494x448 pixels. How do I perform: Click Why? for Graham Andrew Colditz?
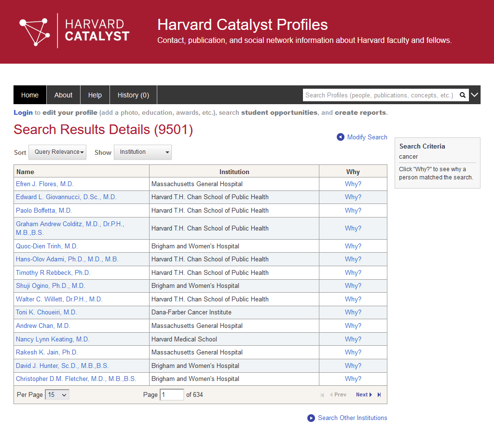point(353,229)
